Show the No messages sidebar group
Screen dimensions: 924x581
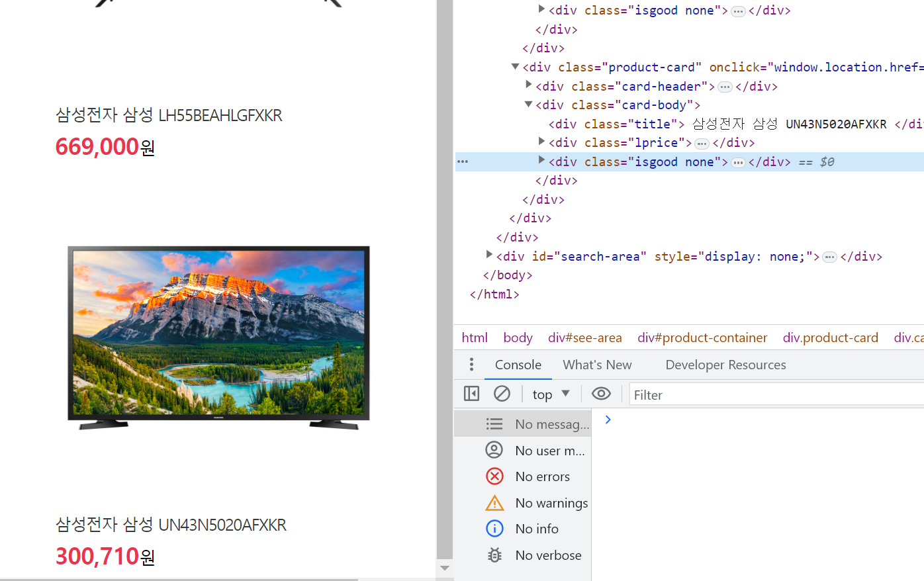click(x=523, y=424)
